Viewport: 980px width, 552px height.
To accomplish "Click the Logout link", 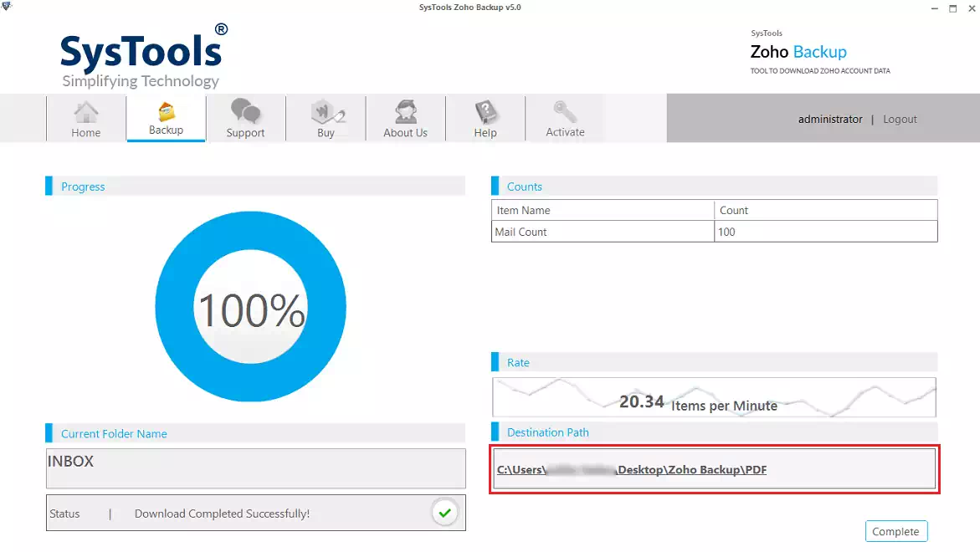I will [900, 119].
